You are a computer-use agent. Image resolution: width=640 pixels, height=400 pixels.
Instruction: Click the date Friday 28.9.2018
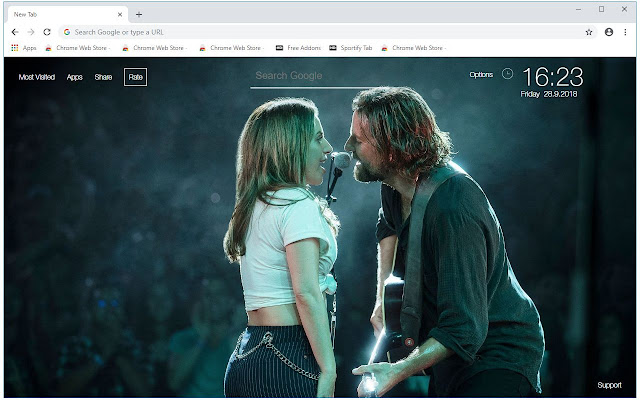(549, 94)
